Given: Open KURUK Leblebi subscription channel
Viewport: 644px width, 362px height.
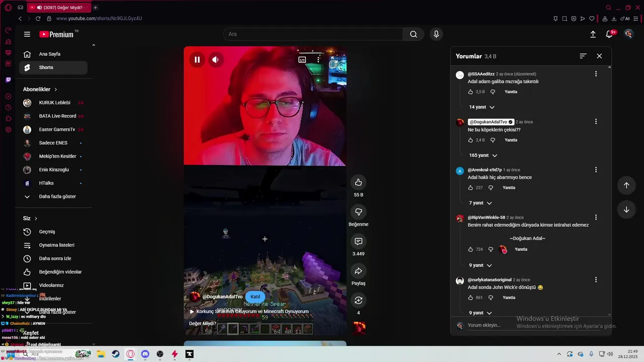Looking at the screenshot, I should [x=53, y=103].
